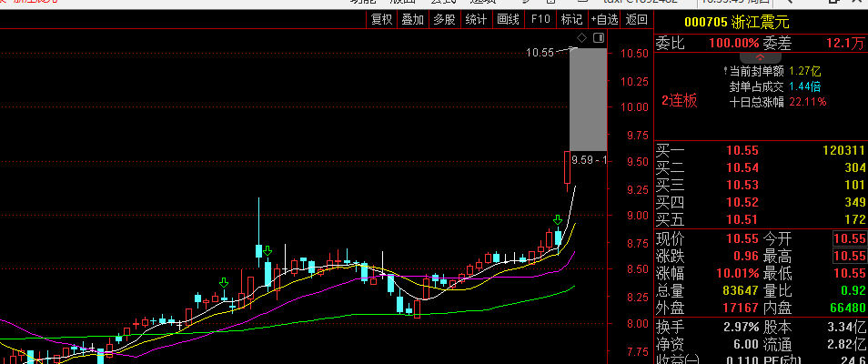Click the 返回 back button
The image size is (868, 364).
pyautogui.click(x=637, y=19)
